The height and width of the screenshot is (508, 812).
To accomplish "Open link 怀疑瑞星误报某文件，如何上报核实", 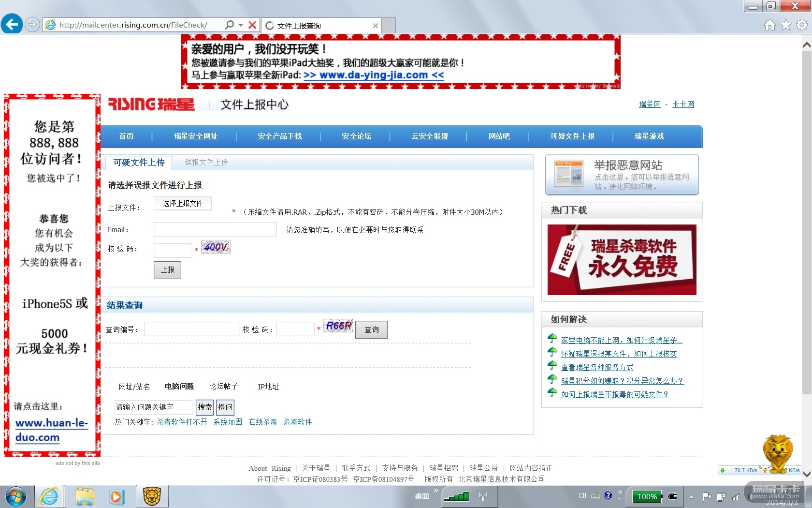I will pyautogui.click(x=619, y=354).
